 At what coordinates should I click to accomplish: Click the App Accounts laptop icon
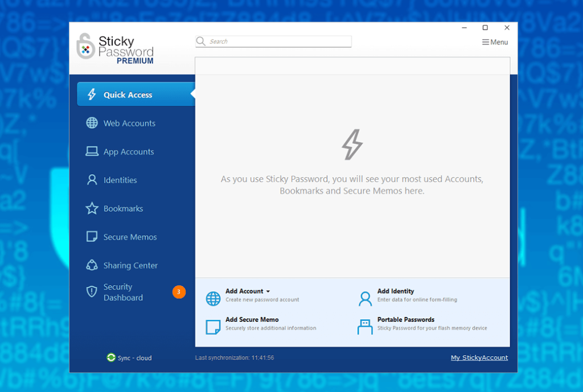[92, 151]
